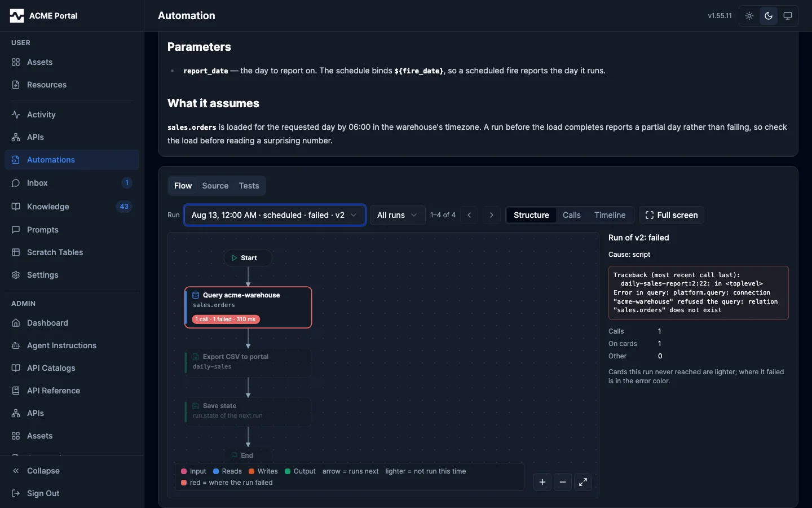Open API Catalogs page
812x508 pixels.
pos(72,368)
